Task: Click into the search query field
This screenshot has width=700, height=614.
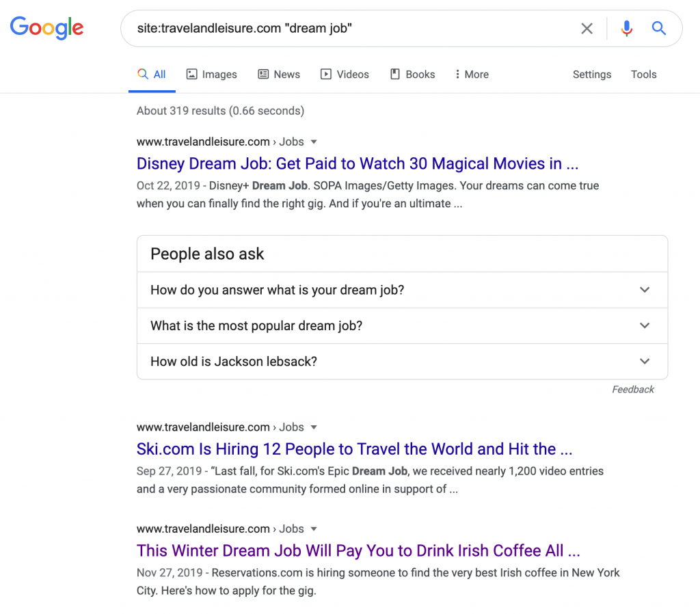Action: coord(348,29)
